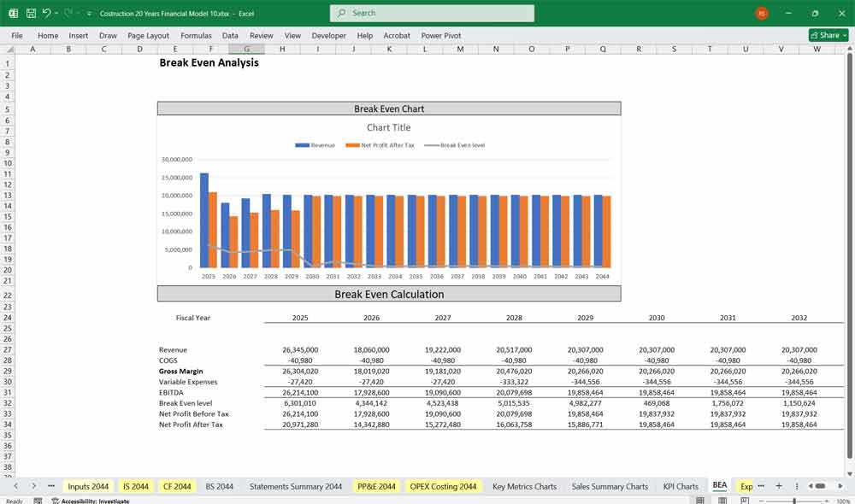Open the KPI Charts sheet
This screenshot has height=504, width=855.
tap(681, 486)
